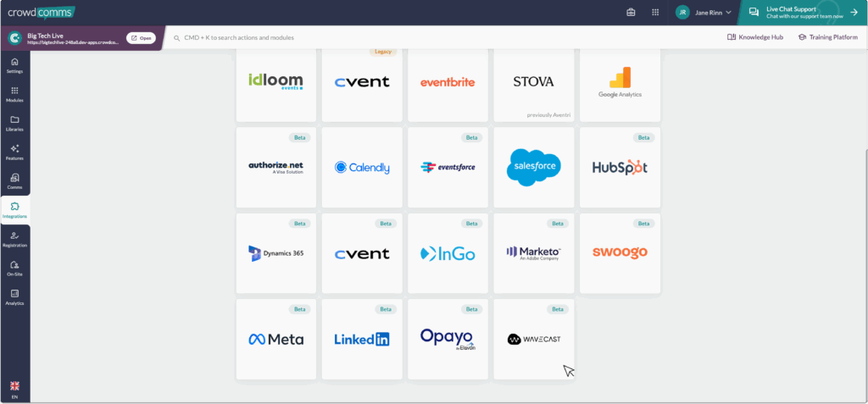This screenshot has height=404, width=868.
Task: Click the briefcase icon in top bar
Action: point(631,13)
